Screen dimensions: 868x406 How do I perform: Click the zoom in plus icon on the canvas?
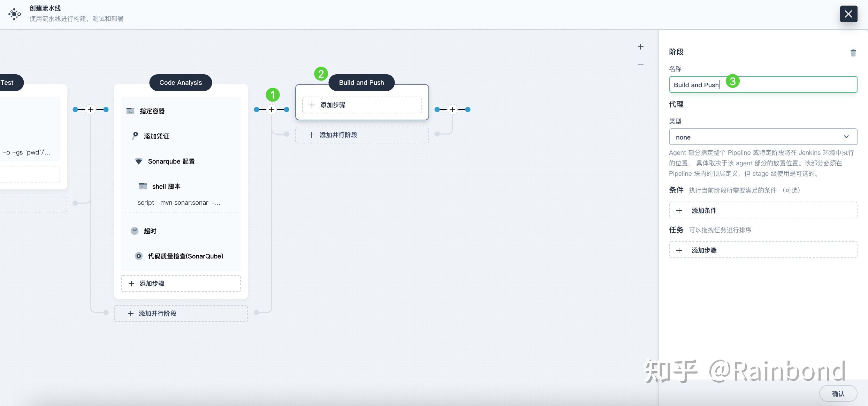pyautogui.click(x=640, y=47)
